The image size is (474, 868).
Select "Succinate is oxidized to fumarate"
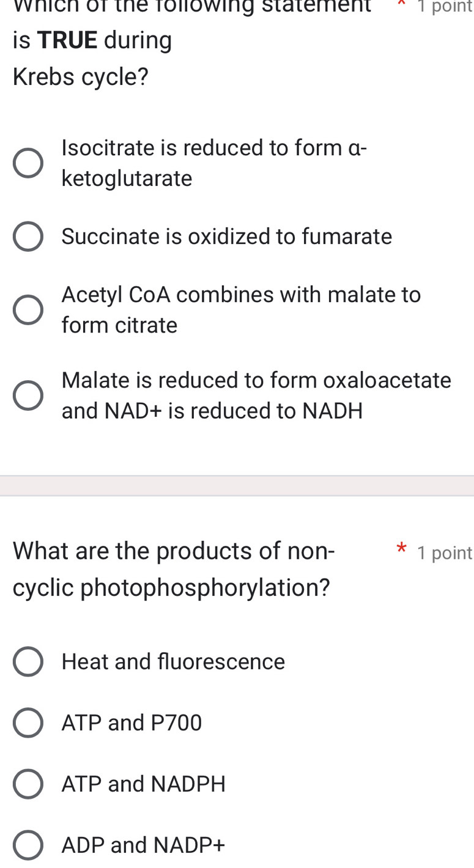(x=28, y=236)
